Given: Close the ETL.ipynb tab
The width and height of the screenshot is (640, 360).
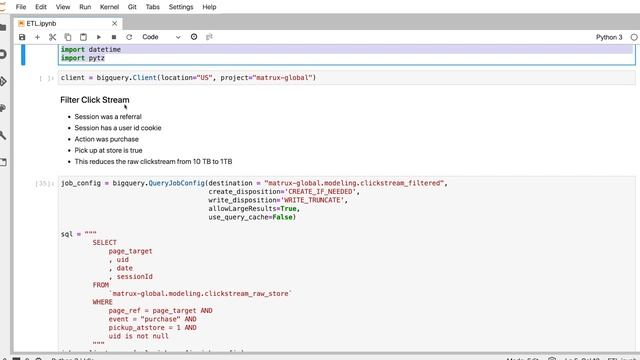Looking at the screenshot, I should tap(115, 24).
